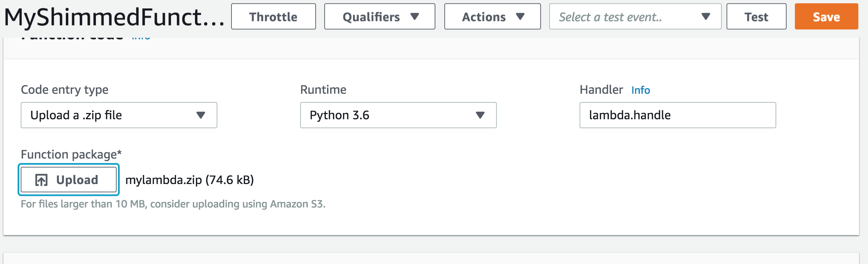868x264 pixels.
Task: Save the function changes
Action: (x=826, y=17)
